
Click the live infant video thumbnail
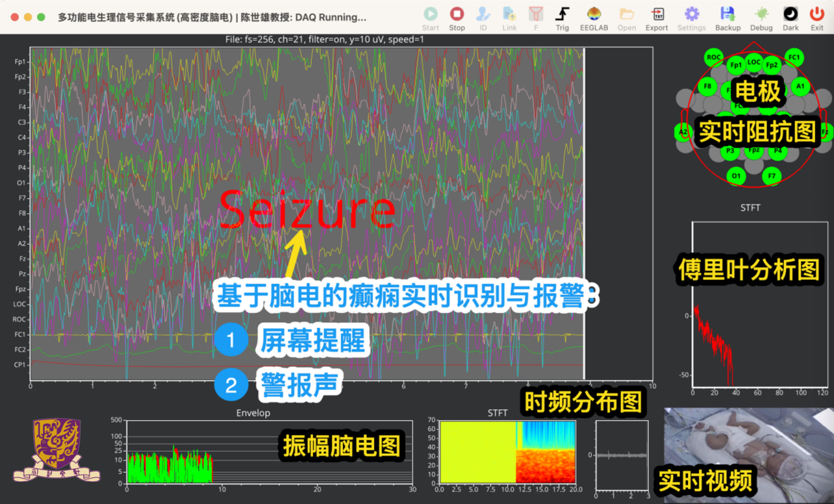(748, 455)
